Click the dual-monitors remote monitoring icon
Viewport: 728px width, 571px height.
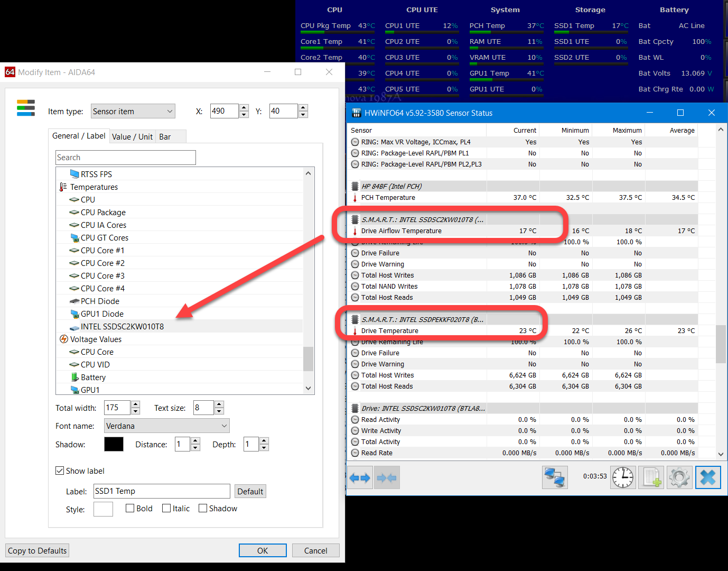coord(555,477)
